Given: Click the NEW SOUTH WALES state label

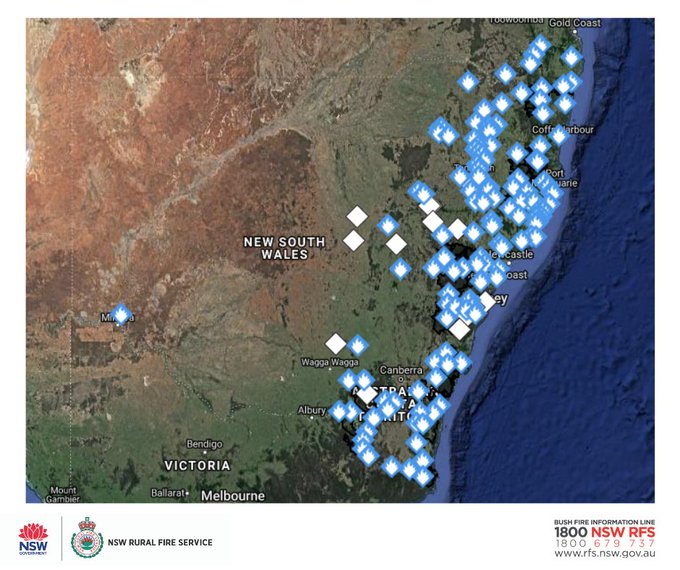Looking at the screenshot, I should [x=284, y=248].
